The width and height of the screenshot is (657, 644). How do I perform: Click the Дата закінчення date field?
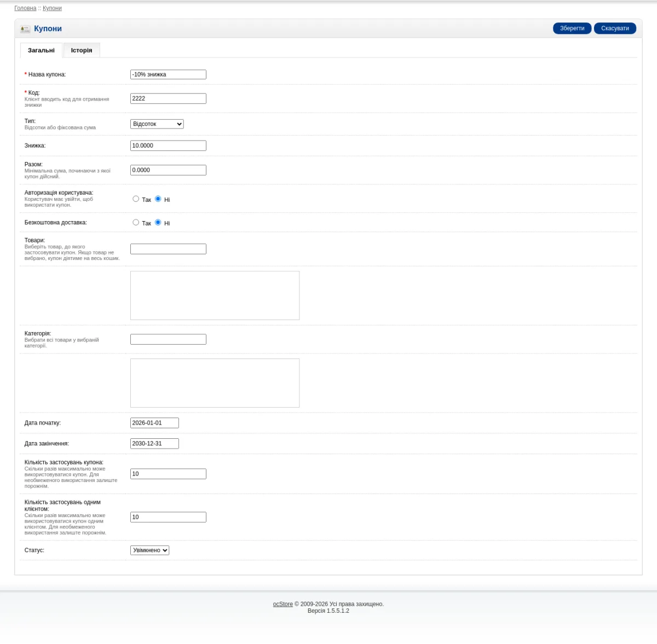(x=154, y=444)
